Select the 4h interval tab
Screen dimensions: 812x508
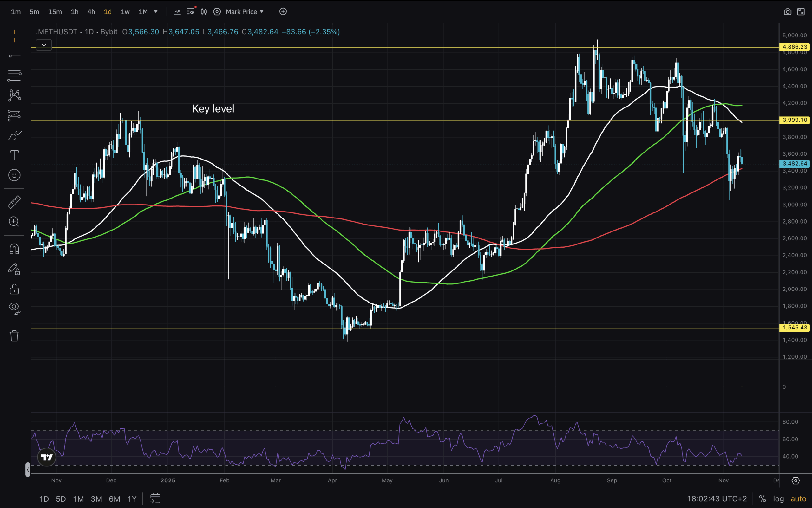pyautogui.click(x=91, y=12)
